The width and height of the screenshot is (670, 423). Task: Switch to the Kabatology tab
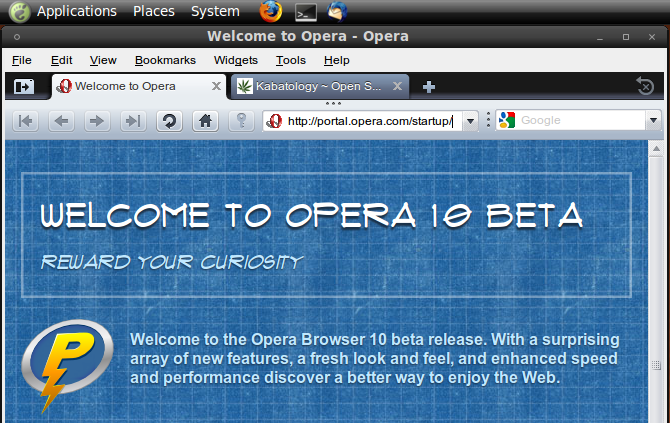coord(320,86)
